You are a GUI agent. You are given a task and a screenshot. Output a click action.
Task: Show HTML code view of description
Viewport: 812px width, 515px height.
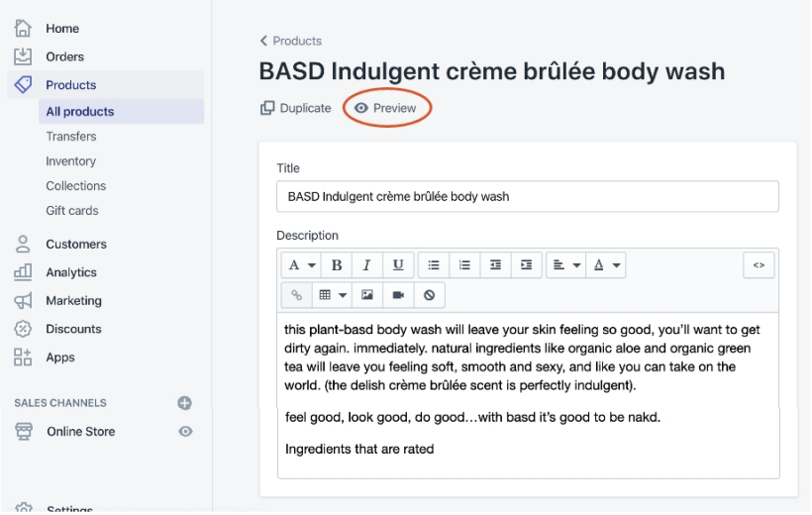tap(759, 265)
